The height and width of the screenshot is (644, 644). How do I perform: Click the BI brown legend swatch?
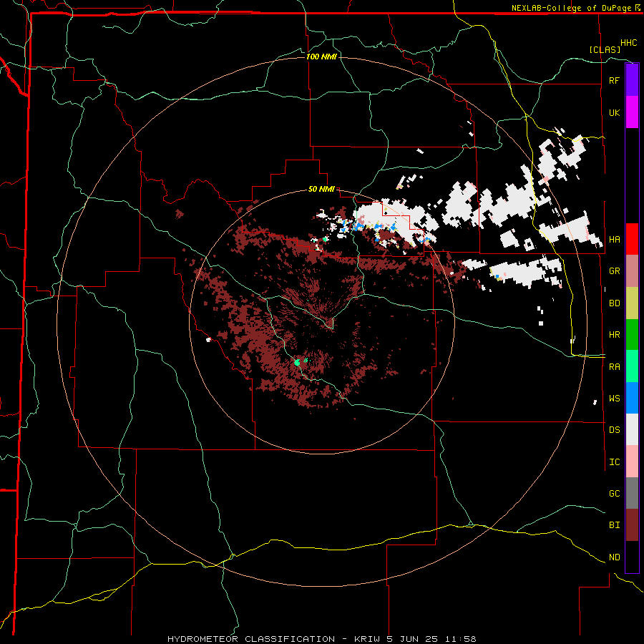[632, 525]
